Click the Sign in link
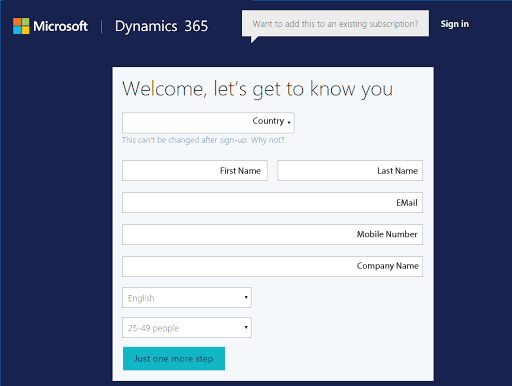This screenshot has height=386, width=512. click(x=455, y=24)
